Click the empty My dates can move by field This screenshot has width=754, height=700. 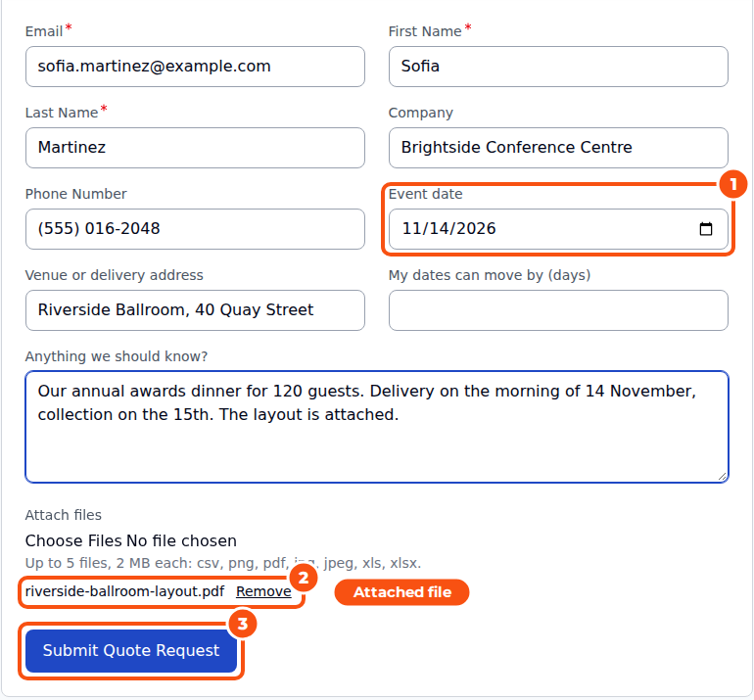tap(558, 310)
